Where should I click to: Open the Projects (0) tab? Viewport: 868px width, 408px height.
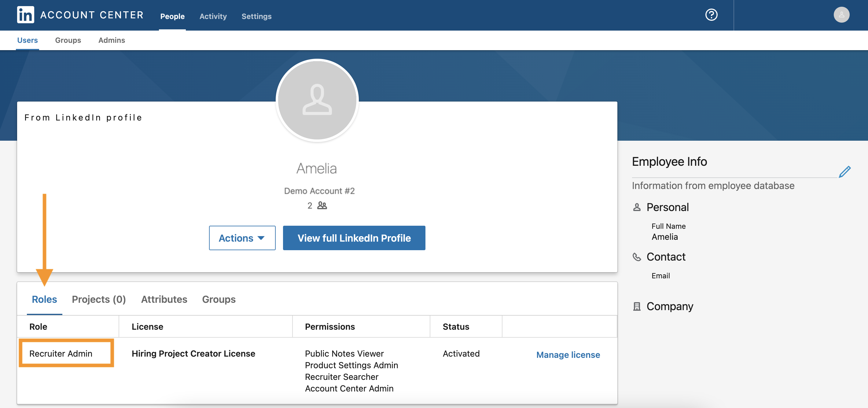click(99, 299)
